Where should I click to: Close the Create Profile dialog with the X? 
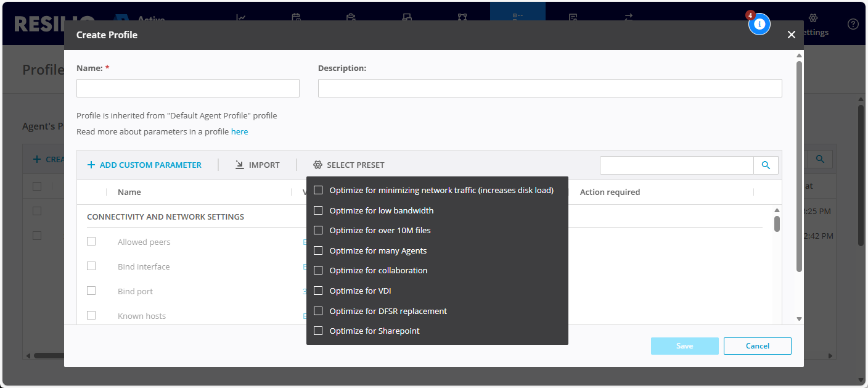click(x=792, y=35)
